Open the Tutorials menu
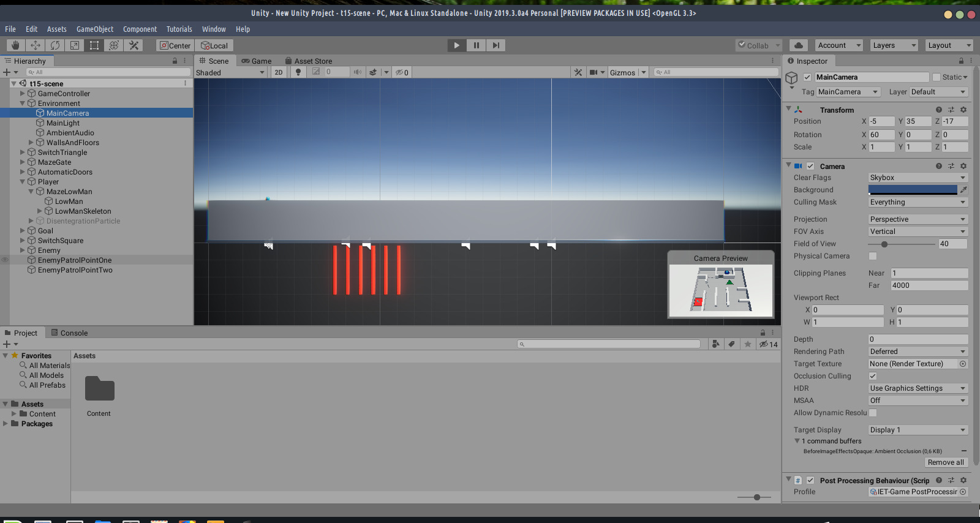Viewport: 980px width, 523px height. pyautogui.click(x=179, y=29)
